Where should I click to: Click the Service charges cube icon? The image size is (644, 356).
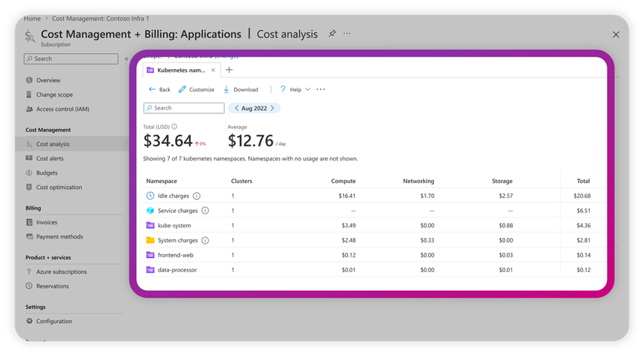point(150,210)
